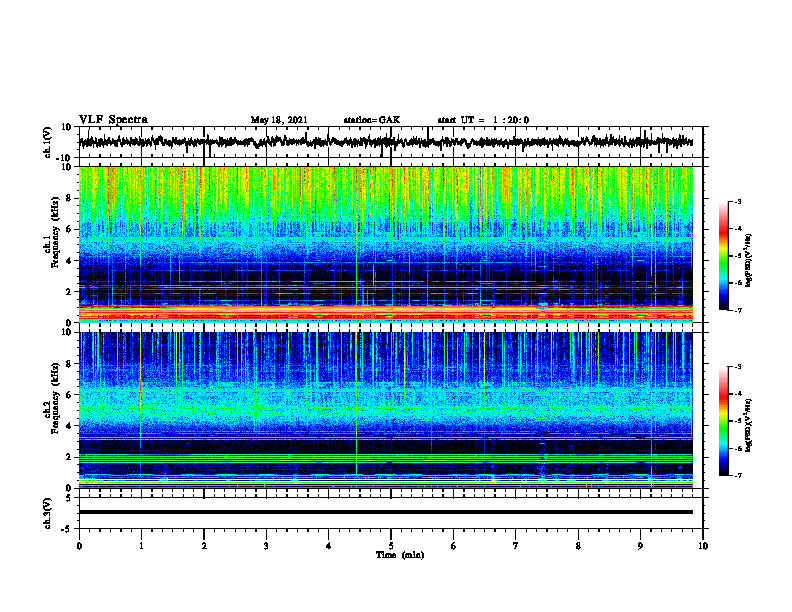
Task: Click the "-4" label on ch.2 color bar
Action: coord(738,394)
